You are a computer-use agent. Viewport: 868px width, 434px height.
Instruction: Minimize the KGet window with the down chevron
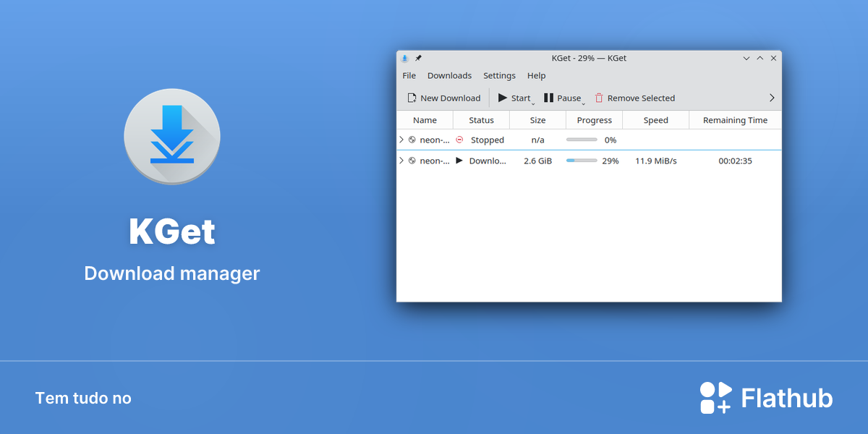coord(747,58)
